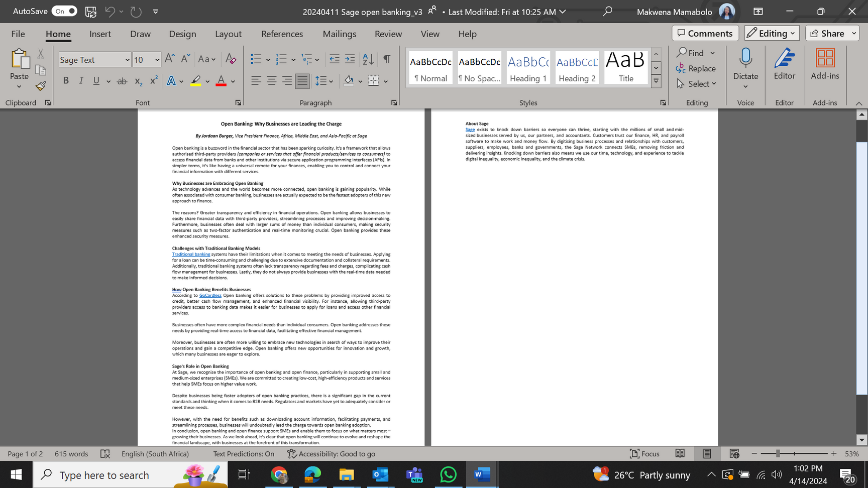Apply the yellow text highlight color
868x488 pixels.
[x=195, y=81]
